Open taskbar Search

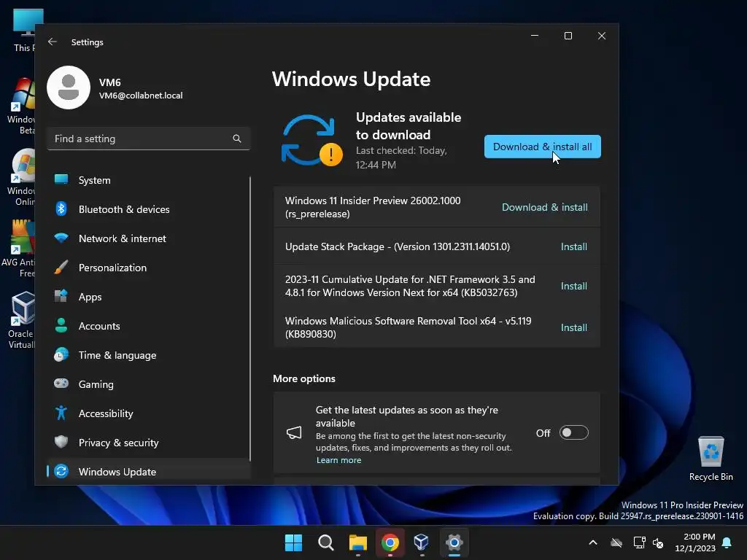pyautogui.click(x=326, y=542)
